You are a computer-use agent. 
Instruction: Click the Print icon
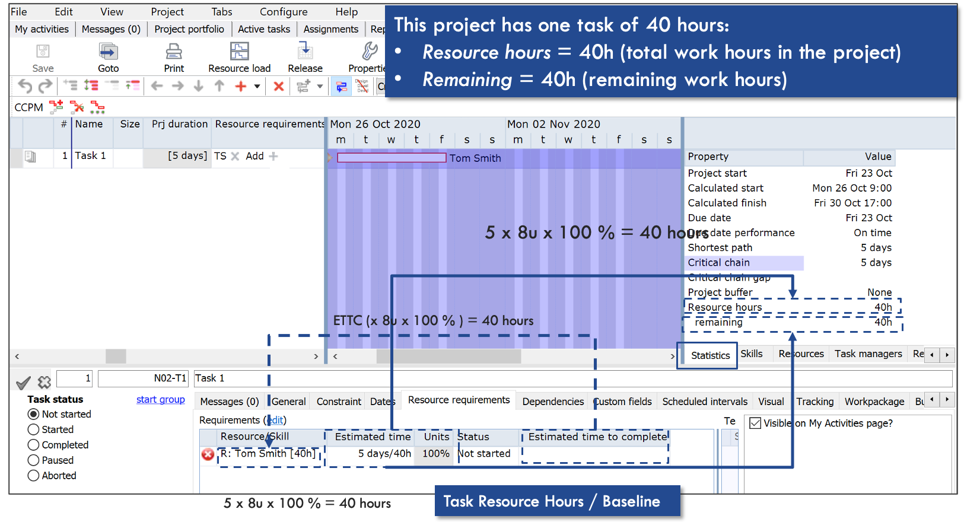[x=174, y=52]
